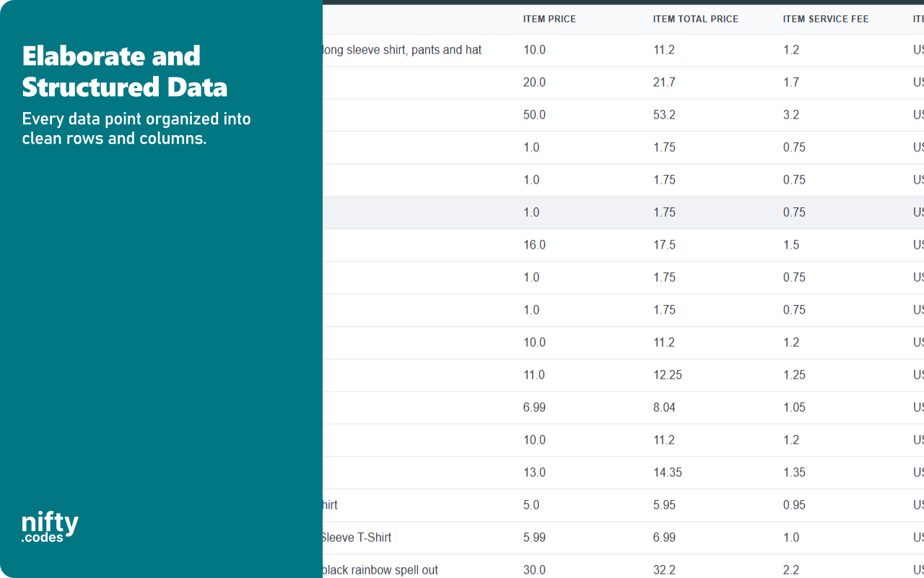Select the total price value 17.5
The width and height of the screenshot is (924, 578).
pyautogui.click(x=664, y=245)
